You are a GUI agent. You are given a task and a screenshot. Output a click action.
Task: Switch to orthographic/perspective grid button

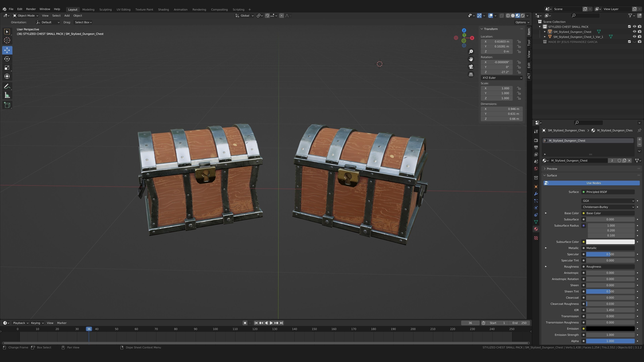click(x=471, y=74)
